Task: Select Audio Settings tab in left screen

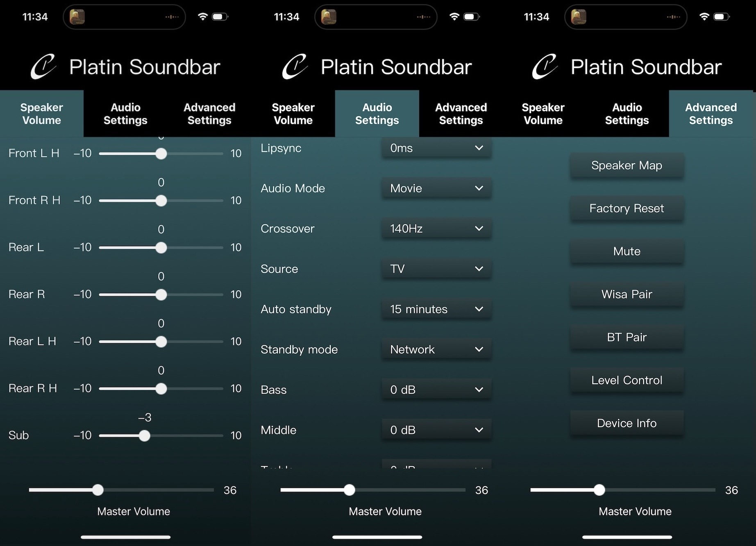Action: pyautogui.click(x=125, y=113)
